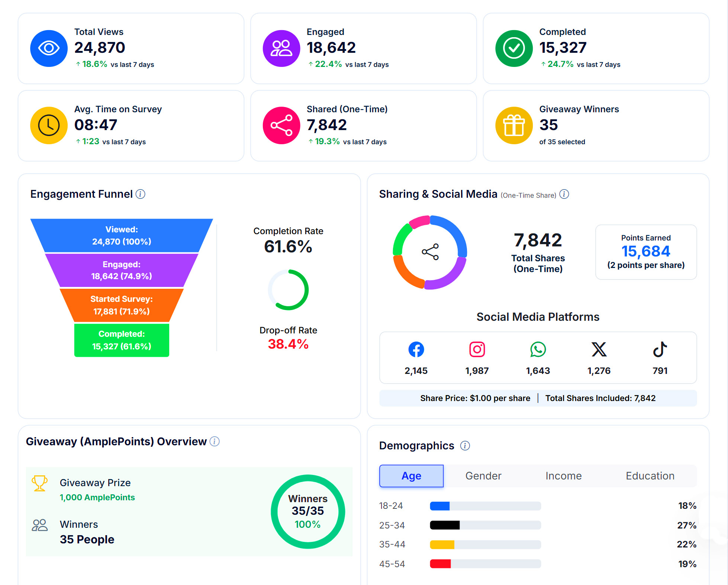Click the 25-34 age progress bar
The image size is (728, 585).
pos(485,525)
